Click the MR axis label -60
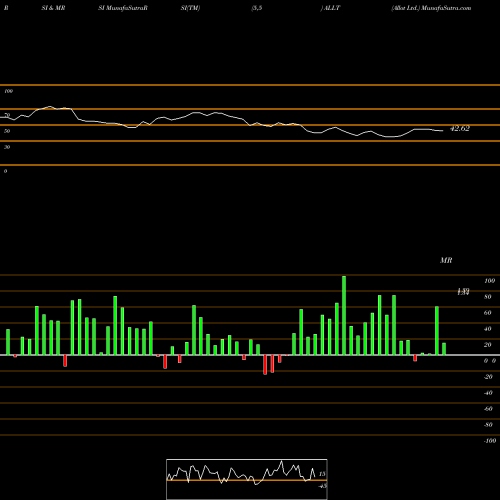 pos(488,409)
